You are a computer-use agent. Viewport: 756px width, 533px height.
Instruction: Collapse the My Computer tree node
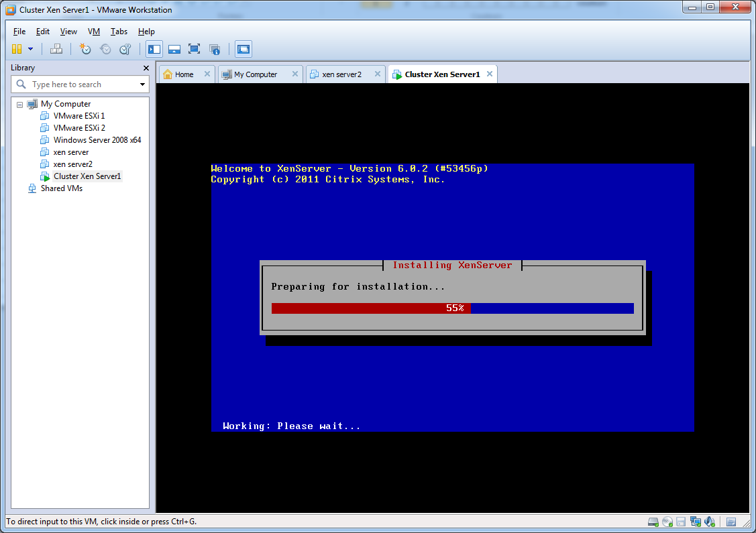coord(20,105)
